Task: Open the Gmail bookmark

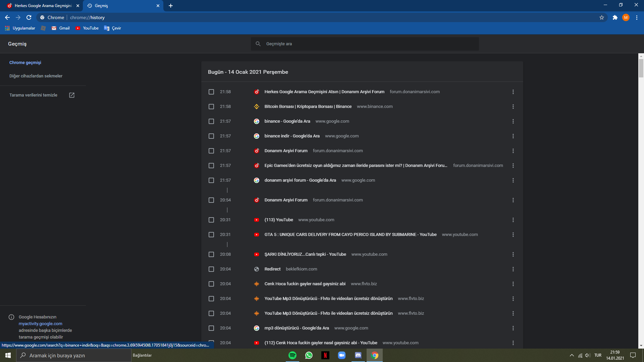Action: (x=61, y=28)
